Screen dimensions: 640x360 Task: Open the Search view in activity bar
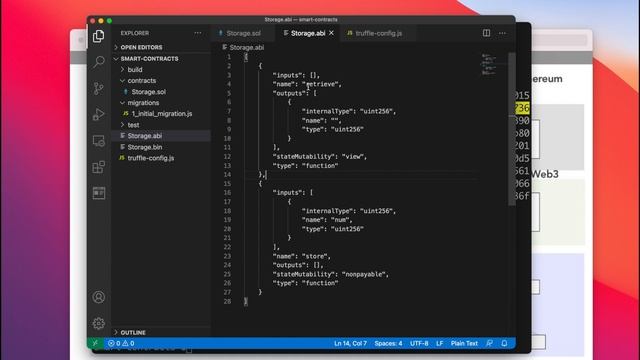click(98, 62)
